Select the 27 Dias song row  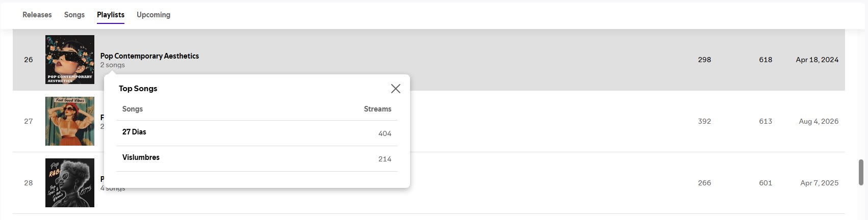point(257,133)
